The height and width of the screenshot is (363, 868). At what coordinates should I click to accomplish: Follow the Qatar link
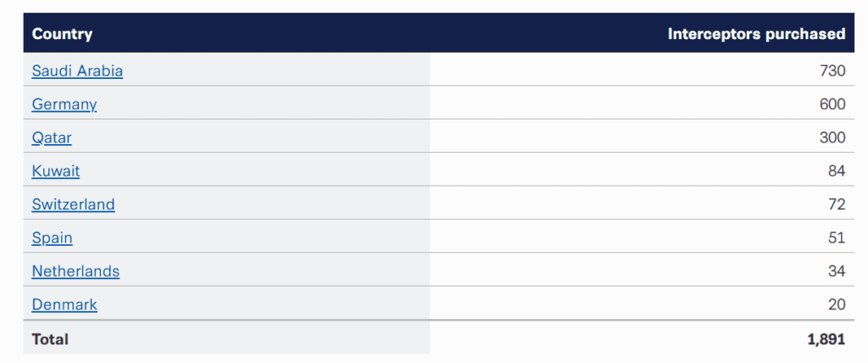[x=52, y=137]
